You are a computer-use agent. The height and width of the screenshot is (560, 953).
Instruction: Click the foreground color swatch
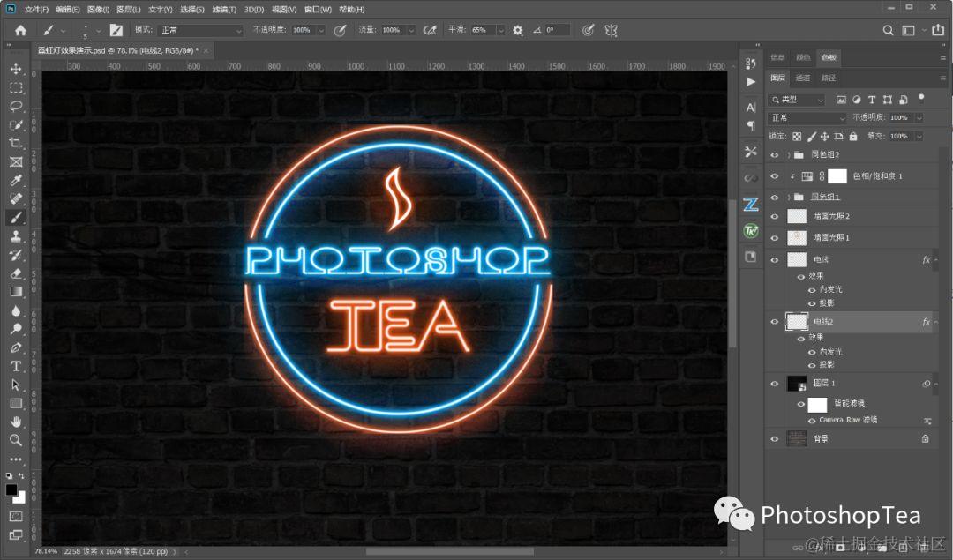(11, 489)
